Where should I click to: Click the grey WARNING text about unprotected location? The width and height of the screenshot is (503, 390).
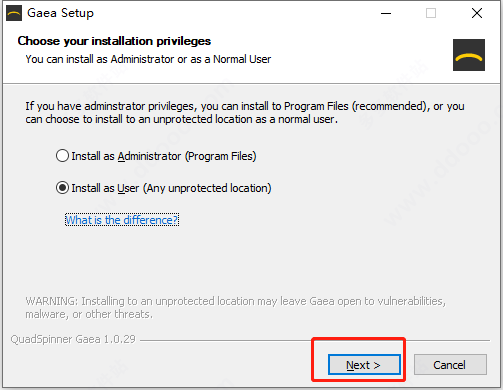click(235, 308)
